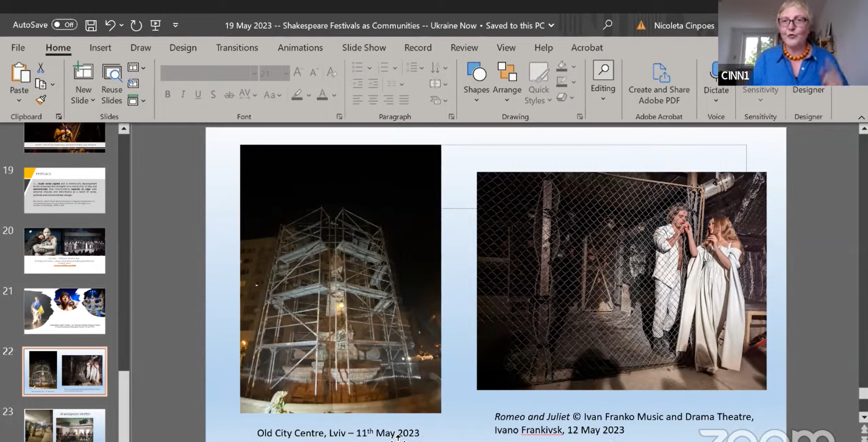Switch to the Insert tab
Viewport: 868px width, 442px height.
pos(100,48)
